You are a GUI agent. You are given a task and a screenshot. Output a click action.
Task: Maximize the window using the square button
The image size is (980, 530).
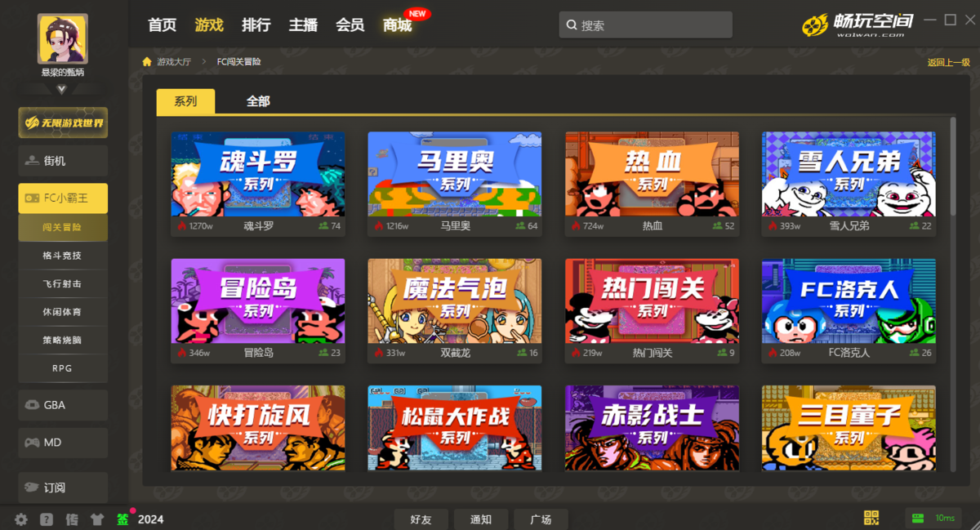click(950, 20)
